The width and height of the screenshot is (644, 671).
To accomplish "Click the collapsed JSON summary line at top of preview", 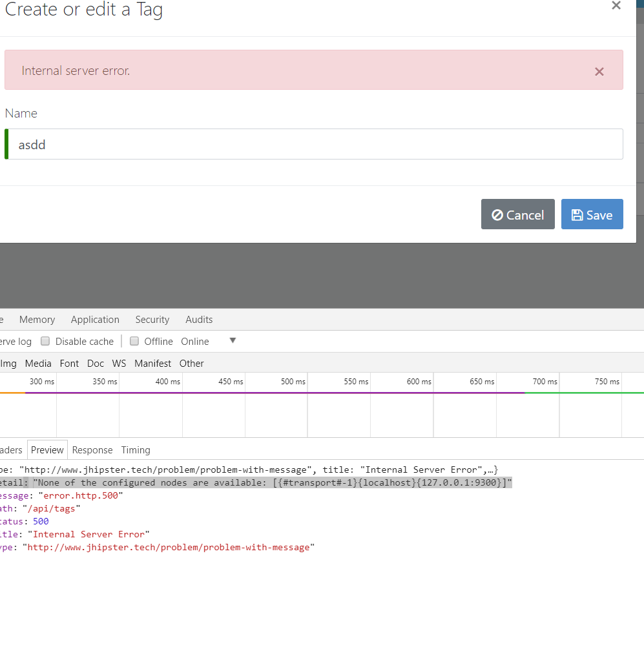I will [249, 470].
